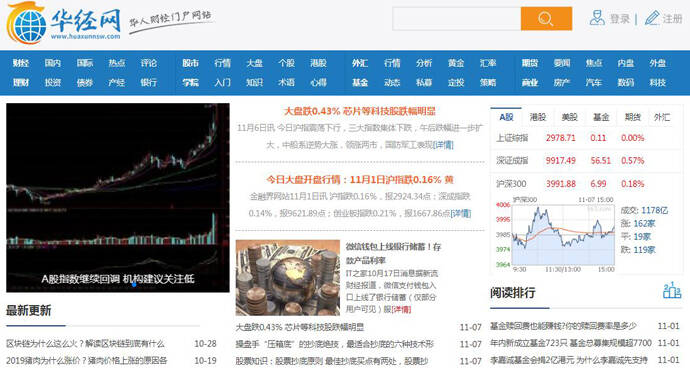690x368 pixels.
Task: Click the login user icon
Action: point(597,18)
